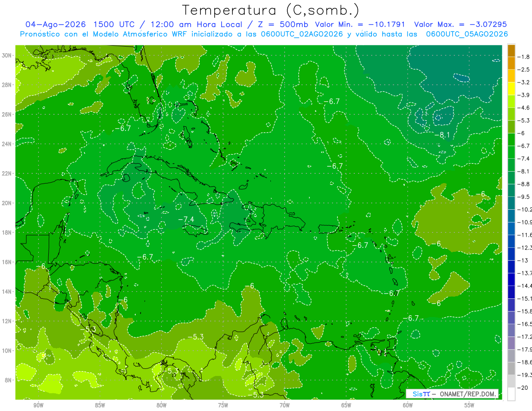Click the "70W" longitude axis label
This screenshot has height=411, width=532.
coord(285,405)
